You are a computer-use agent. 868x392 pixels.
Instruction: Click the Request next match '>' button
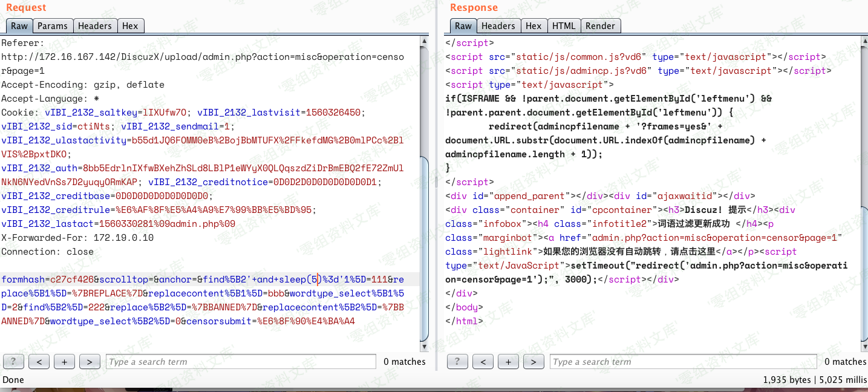click(90, 362)
